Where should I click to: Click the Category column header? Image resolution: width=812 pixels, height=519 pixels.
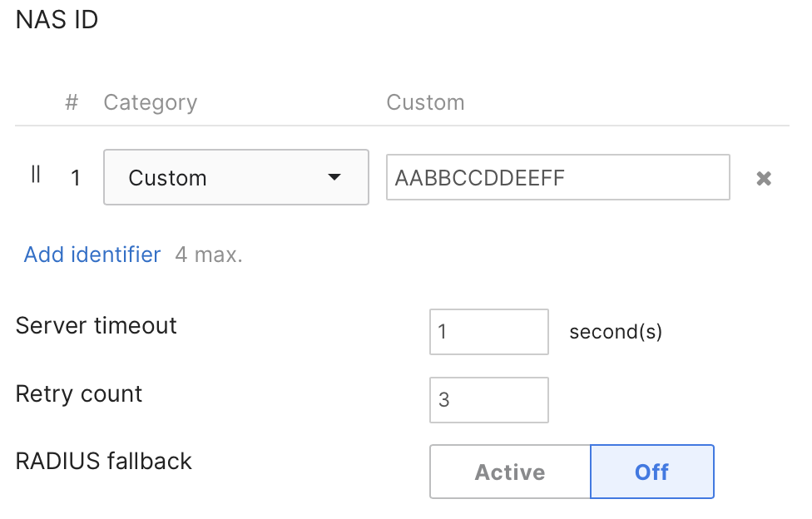tap(151, 102)
